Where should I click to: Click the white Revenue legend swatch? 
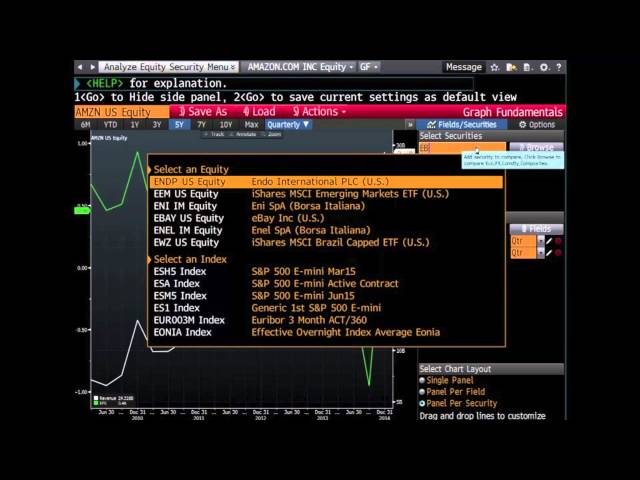coord(96,398)
